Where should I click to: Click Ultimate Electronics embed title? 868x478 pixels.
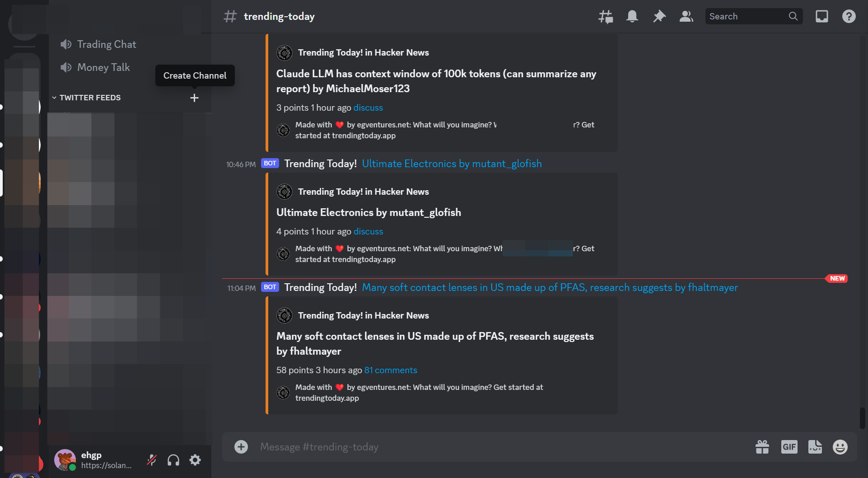(369, 212)
